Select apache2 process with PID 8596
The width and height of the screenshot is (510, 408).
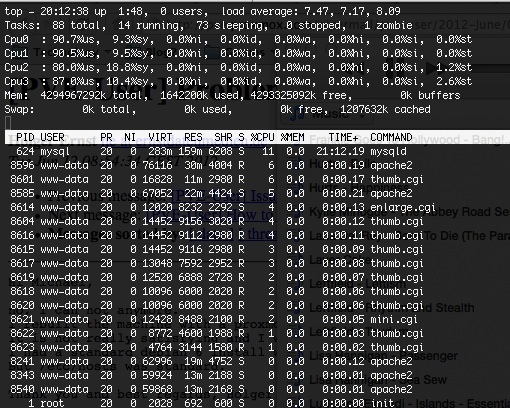point(211,166)
